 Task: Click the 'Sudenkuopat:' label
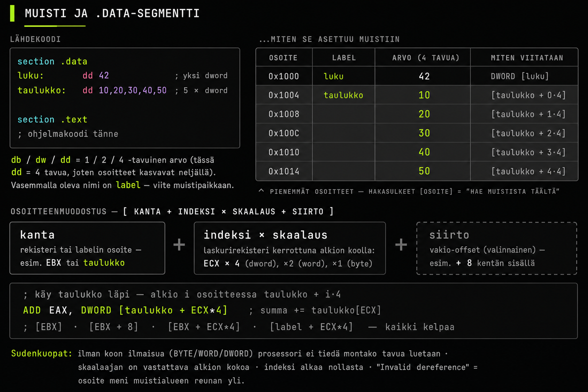tap(41, 354)
